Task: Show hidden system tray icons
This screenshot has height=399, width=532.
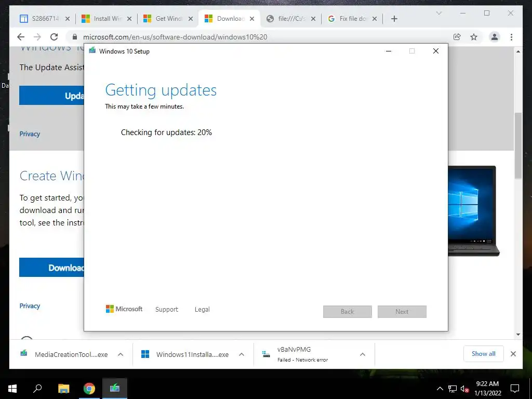Action: pos(440,389)
